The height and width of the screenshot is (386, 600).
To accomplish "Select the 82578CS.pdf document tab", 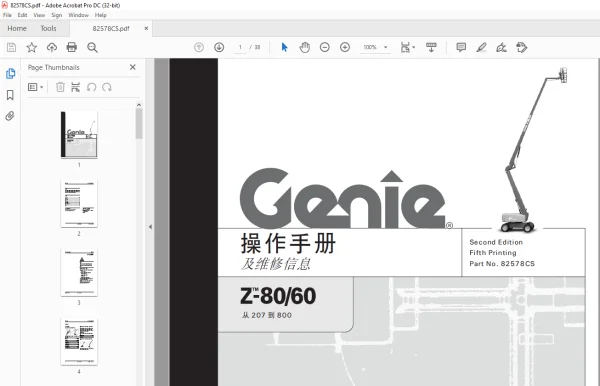I will tap(111, 28).
